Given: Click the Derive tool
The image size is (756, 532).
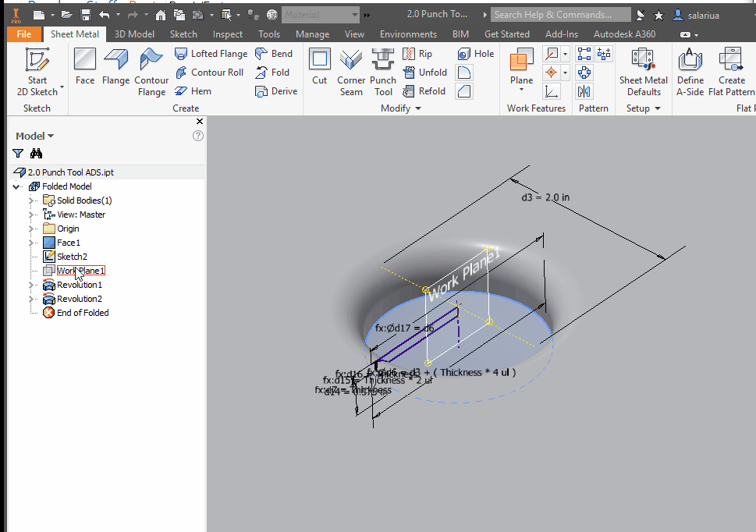Looking at the screenshot, I should (275, 91).
